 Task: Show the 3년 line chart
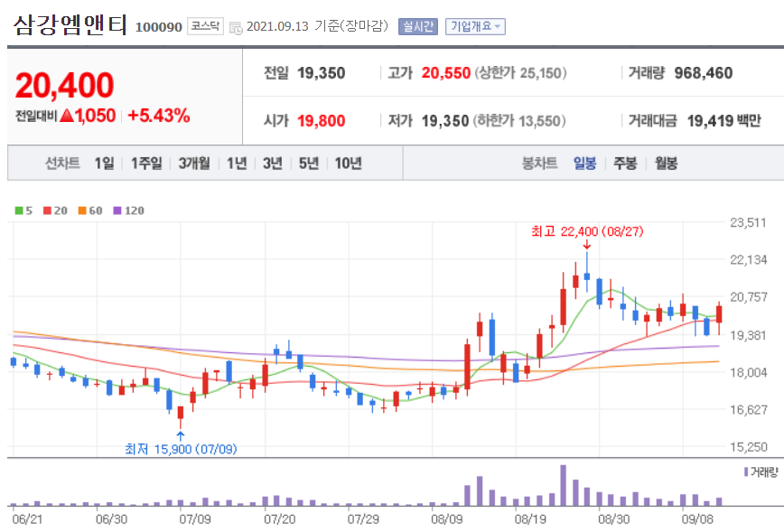(273, 163)
